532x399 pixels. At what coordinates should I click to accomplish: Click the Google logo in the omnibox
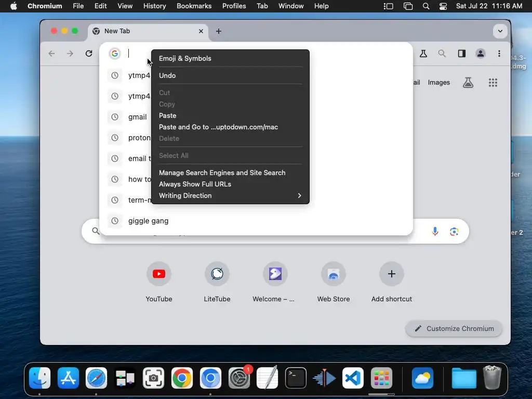[x=115, y=54]
